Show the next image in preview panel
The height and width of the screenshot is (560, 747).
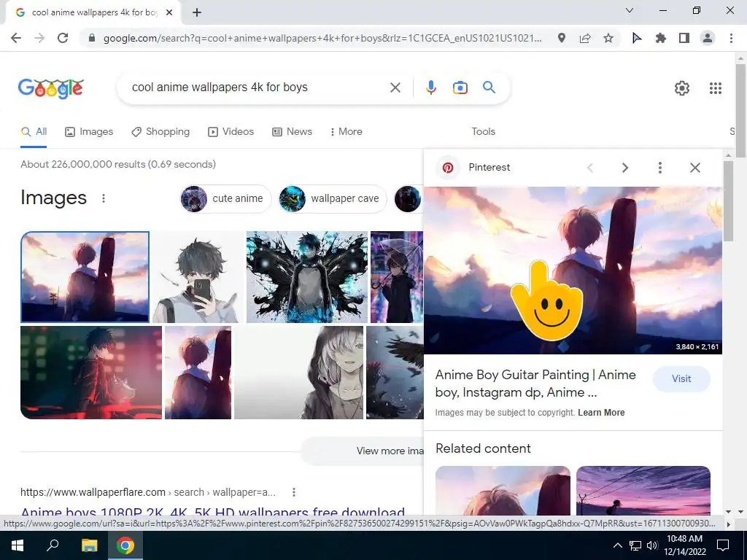coord(625,168)
